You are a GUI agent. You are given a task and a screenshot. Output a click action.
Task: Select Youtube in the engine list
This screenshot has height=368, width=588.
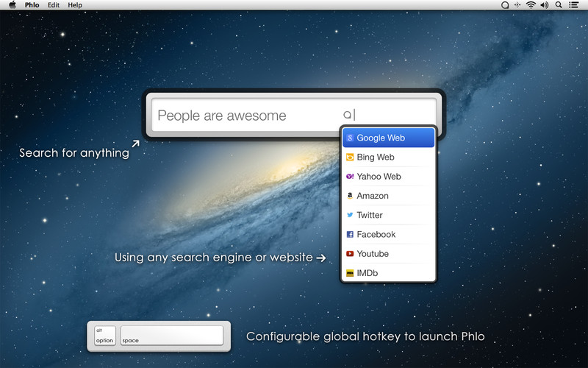point(388,254)
